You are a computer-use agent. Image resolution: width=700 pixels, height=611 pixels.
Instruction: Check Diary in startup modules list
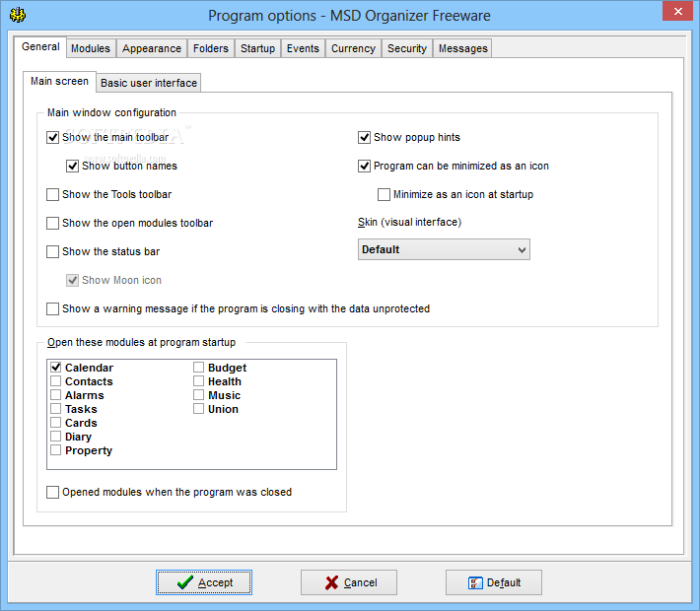56,436
